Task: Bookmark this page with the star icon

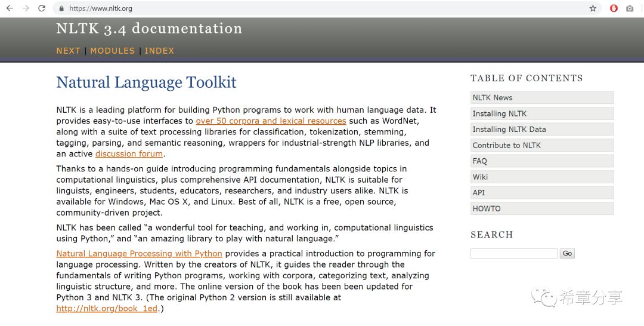Action: coord(593,8)
